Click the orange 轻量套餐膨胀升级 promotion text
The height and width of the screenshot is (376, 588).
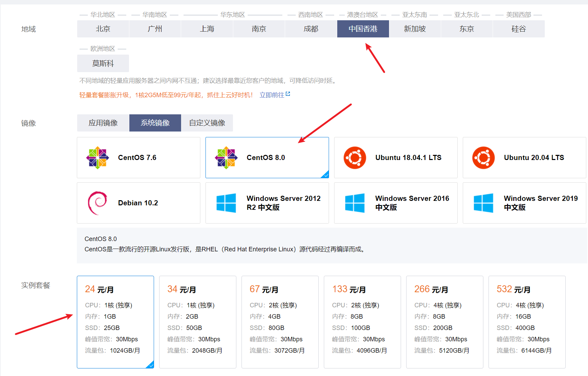click(x=166, y=95)
